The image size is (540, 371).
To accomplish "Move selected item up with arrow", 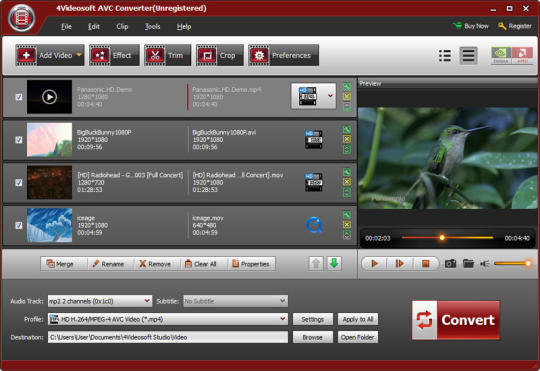I will coord(316,264).
